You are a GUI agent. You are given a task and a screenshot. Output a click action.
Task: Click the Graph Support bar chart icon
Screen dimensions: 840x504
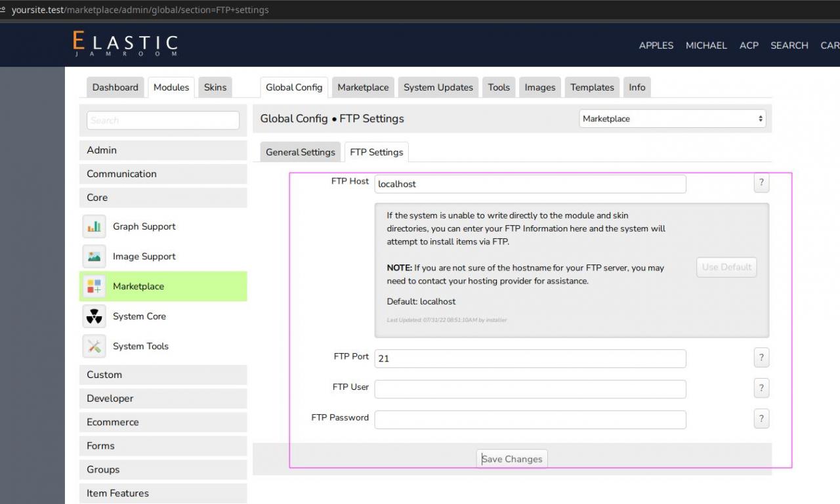(94, 226)
